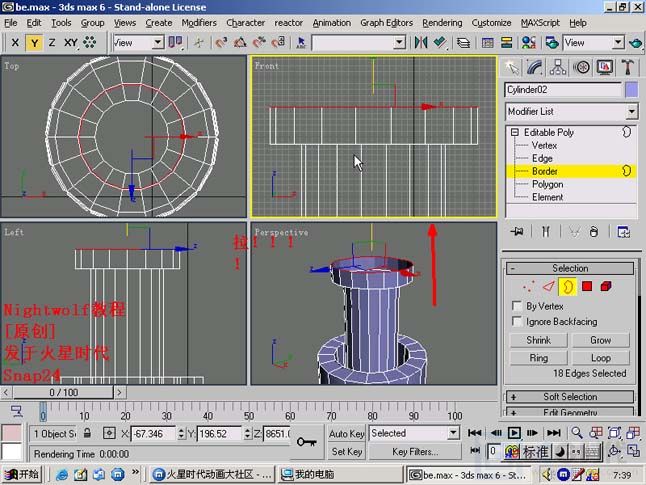Select the Polygon selection level icon

[587, 286]
